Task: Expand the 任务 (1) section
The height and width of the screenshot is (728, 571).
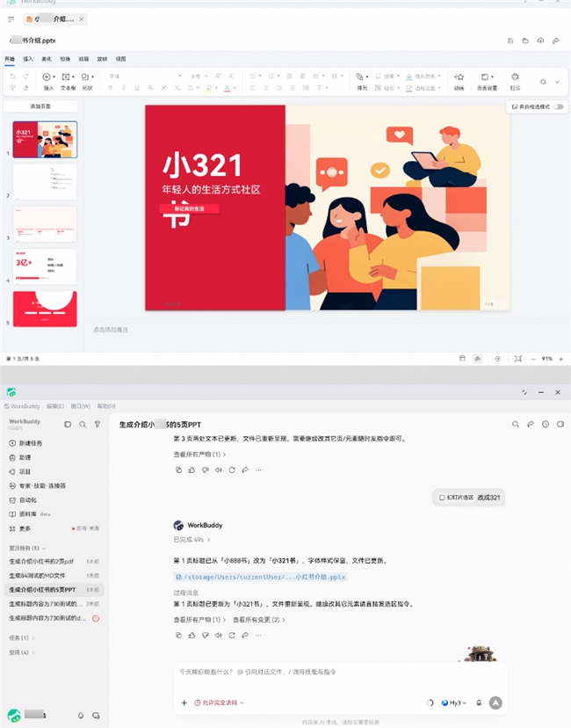Action: (22, 638)
